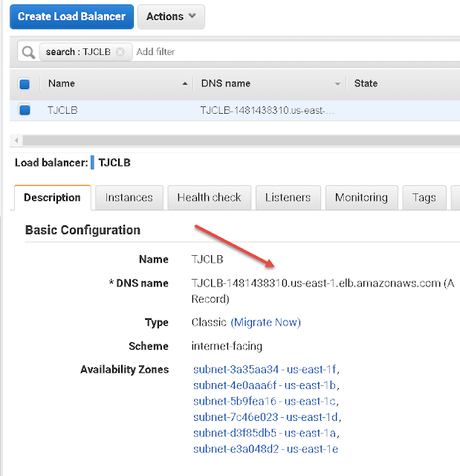Switch to the Instances tab
Viewport: 460px width, 476px height.
coord(129,198)
